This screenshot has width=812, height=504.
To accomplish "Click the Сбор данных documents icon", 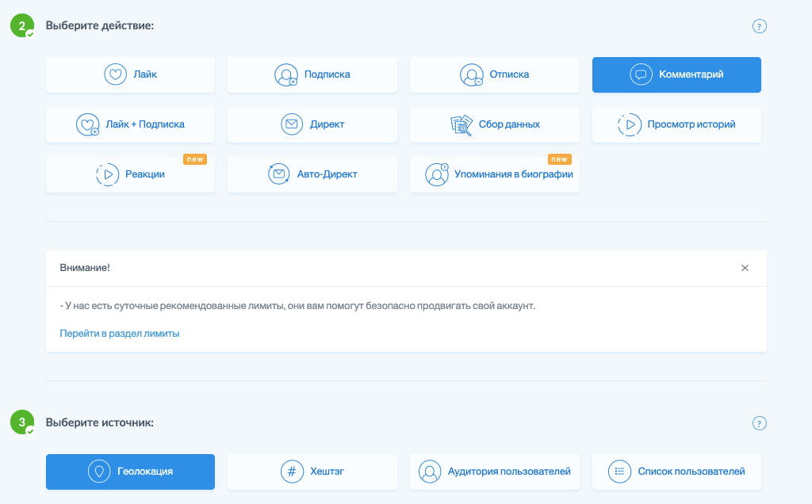I will tap(461, 124).
